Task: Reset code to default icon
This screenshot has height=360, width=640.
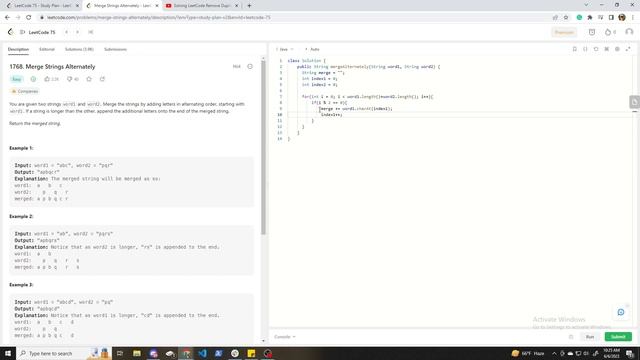Action: click(x=596, y=49)
